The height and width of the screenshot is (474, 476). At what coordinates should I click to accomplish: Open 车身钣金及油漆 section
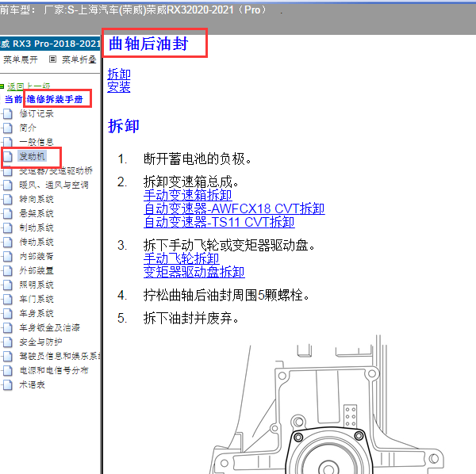(49, 327)
